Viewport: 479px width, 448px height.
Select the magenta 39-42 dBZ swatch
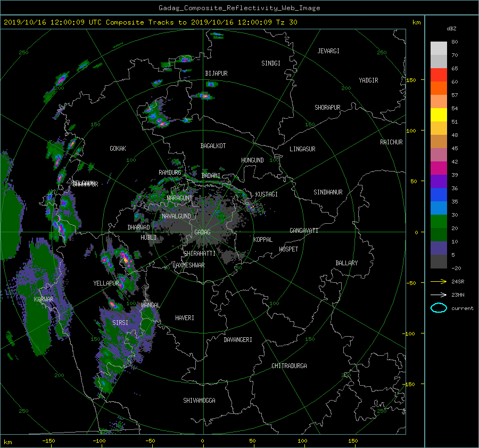[439, 168]
